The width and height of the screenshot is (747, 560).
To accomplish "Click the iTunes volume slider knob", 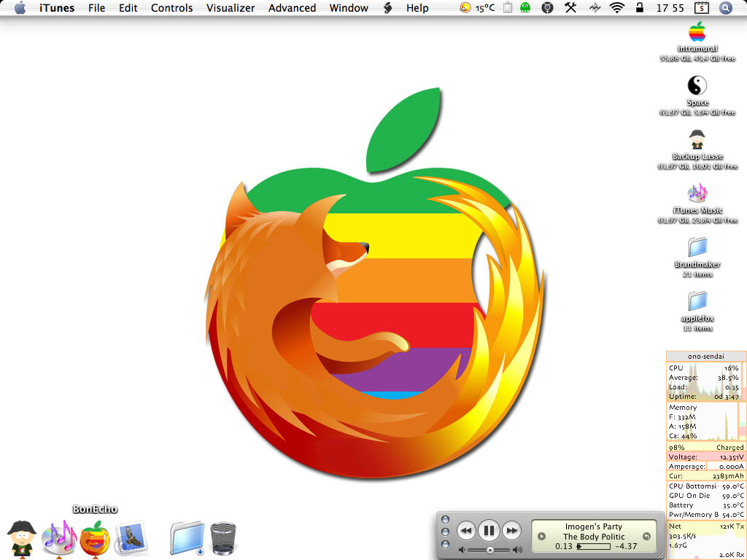I will [x=489, y=550].
